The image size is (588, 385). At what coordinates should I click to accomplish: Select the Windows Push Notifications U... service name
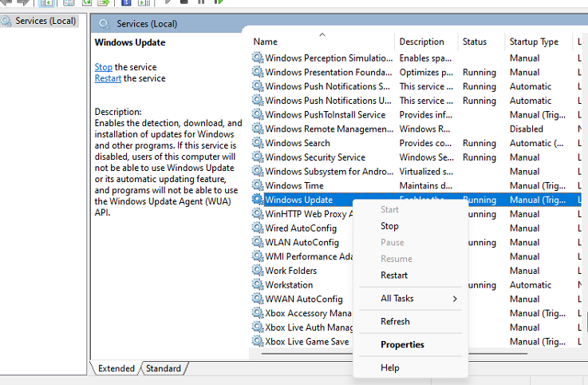point(328,101)
